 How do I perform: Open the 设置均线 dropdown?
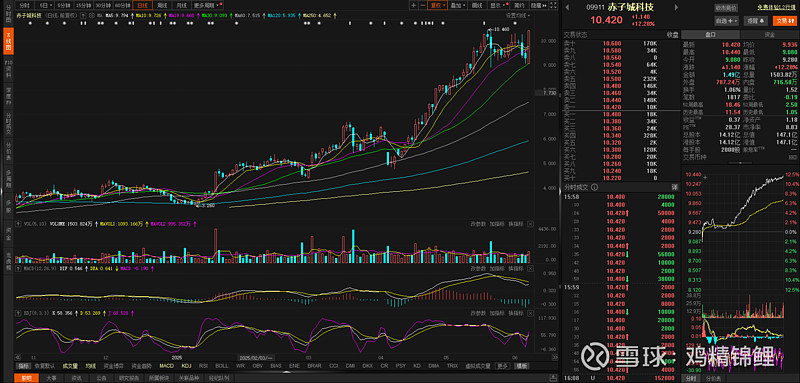[x=517, y=15]
